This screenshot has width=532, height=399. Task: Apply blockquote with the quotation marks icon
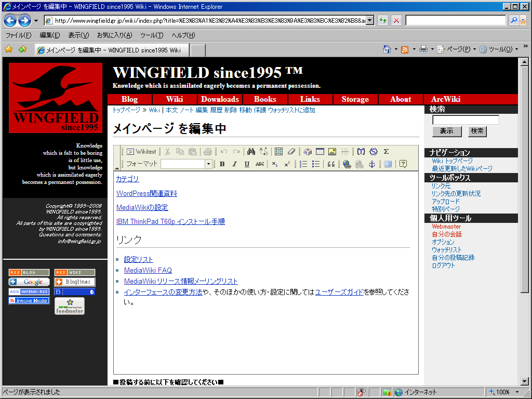click(x=331, y=164)
